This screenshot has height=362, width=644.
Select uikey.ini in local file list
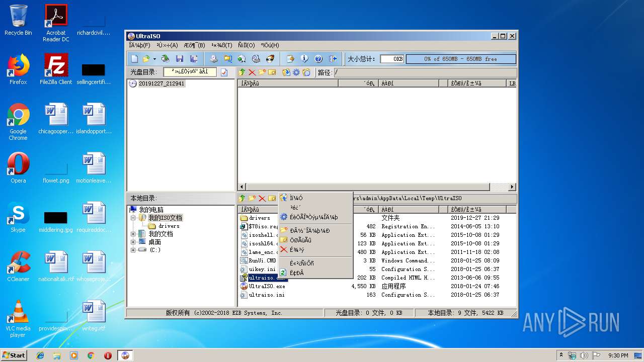point(262,269)
